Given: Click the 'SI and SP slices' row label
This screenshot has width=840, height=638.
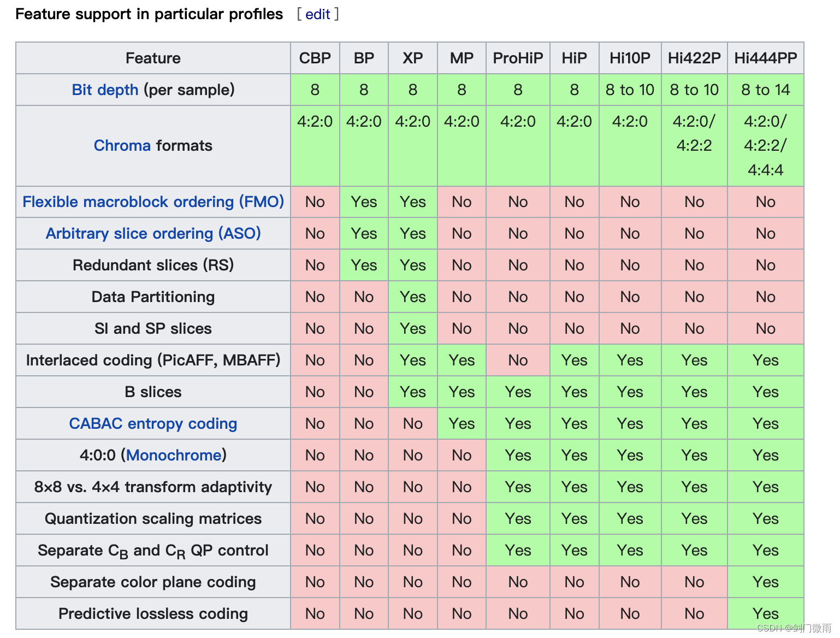Looking at the screenshot, I should (153, 328).
